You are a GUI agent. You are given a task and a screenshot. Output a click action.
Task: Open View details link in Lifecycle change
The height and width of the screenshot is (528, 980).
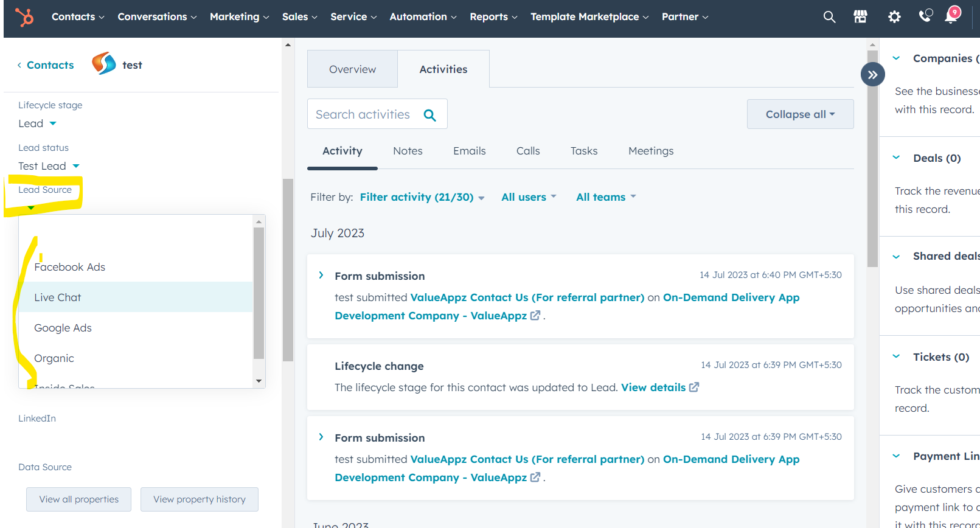[653, 387]
